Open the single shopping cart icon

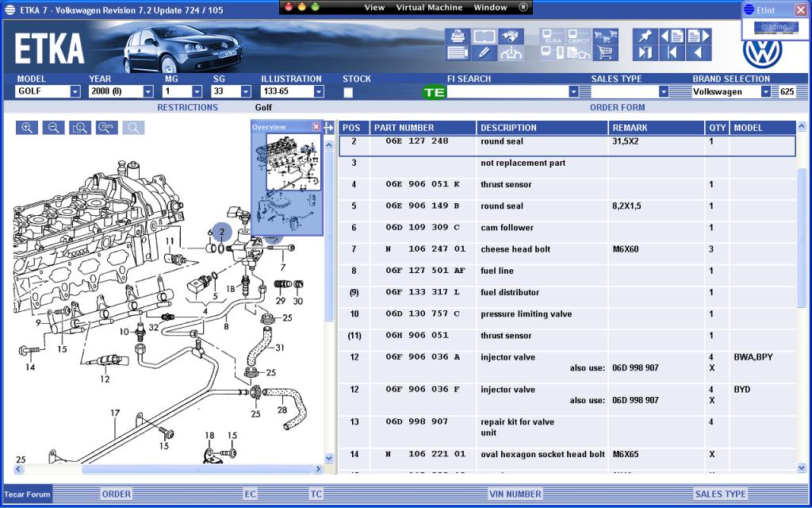[605, 53]
